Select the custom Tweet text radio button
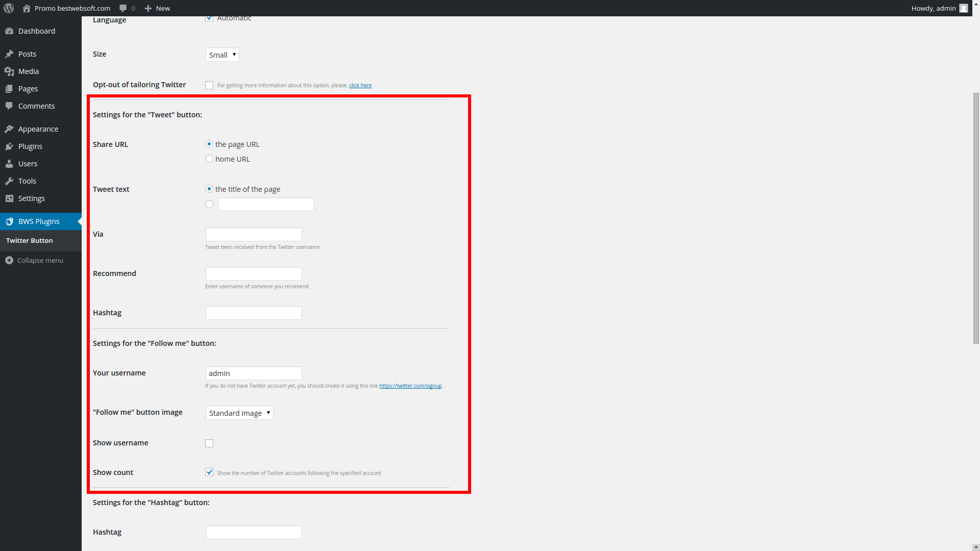The height and width of the screenshot is (551, 980). pos(209,204)
